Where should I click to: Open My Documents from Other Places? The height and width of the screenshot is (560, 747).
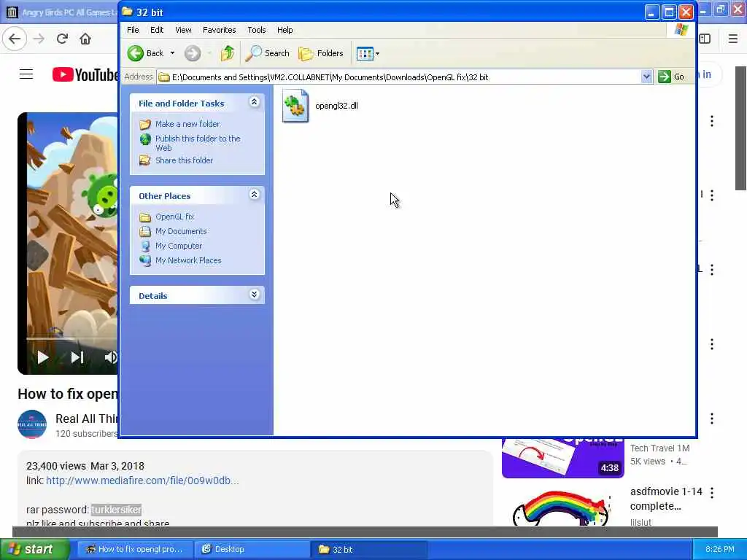(x=181, y=231)
